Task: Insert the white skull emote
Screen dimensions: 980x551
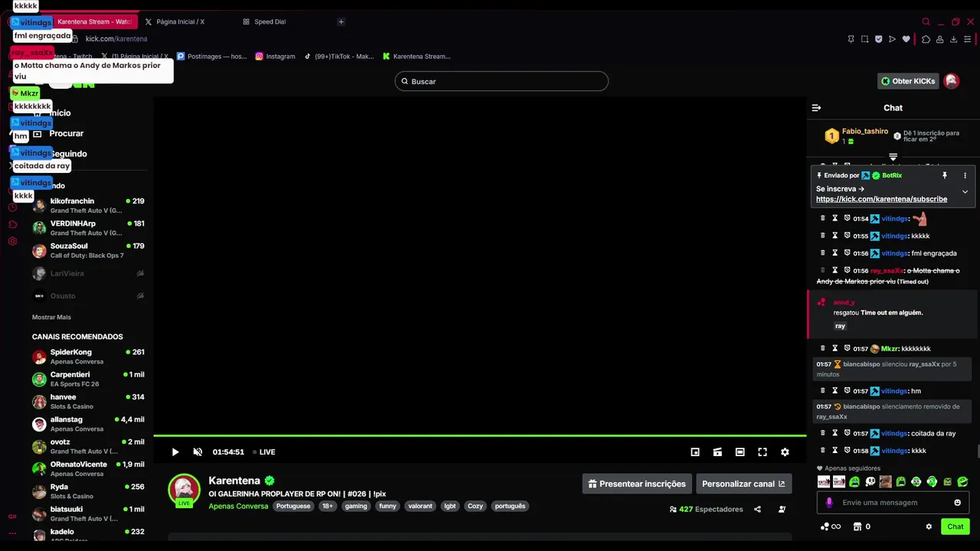Action: 871,481
